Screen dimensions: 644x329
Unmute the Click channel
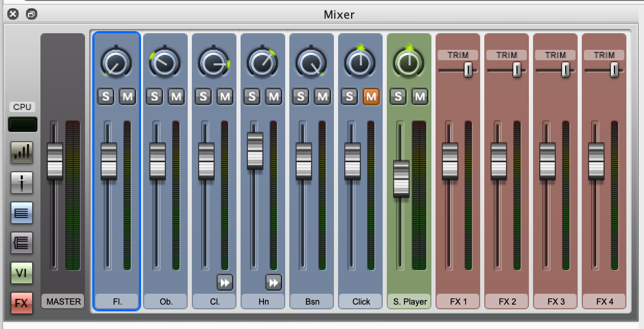pyautogui.click(x=371, y=97)
